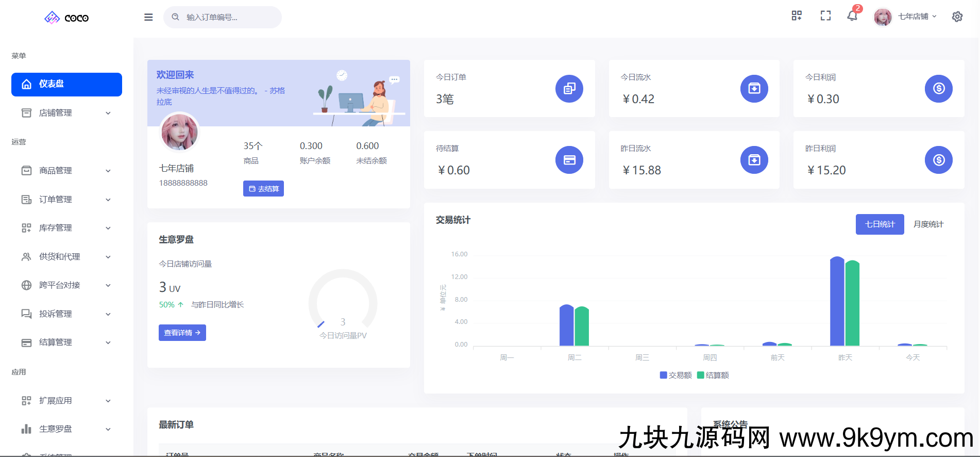
Task: Click the 今日流水 round icon
Action: click(754, 89)
